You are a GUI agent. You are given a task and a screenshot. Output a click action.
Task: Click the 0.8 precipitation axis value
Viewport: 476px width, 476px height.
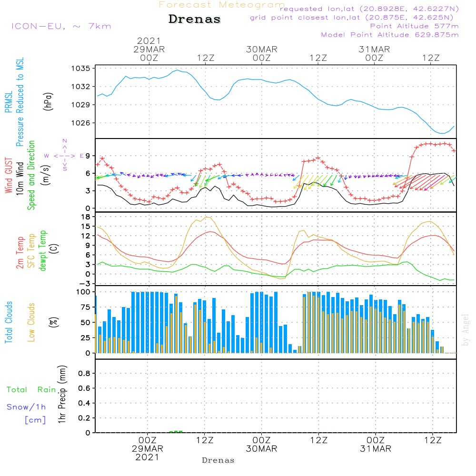point(84,373)
